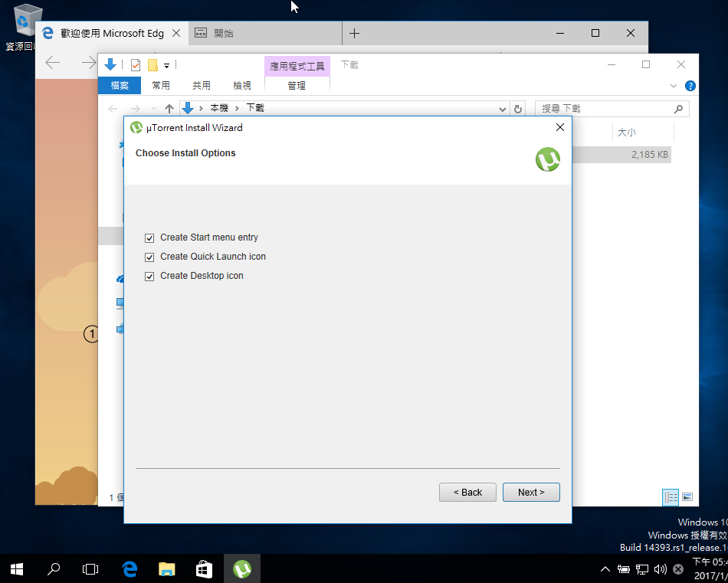This screenshot has width=728, height=583.
Task: Open taskbar search magnifier
Action: click(x=54, y=568)
